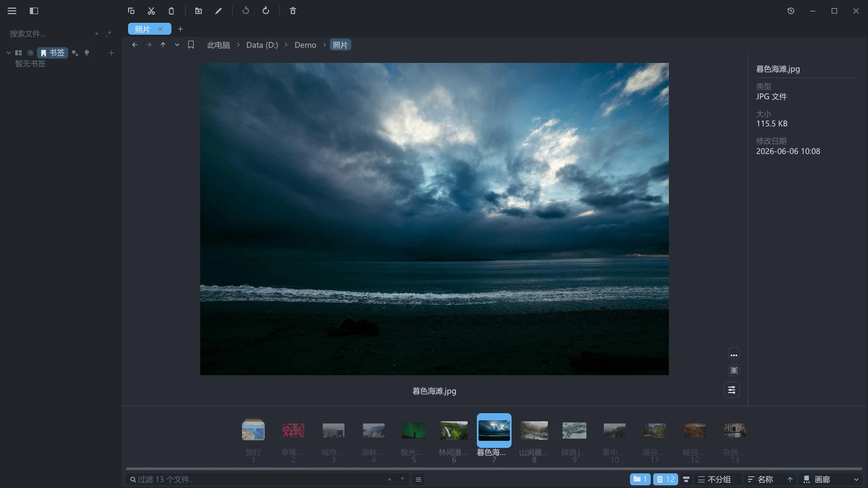The width and height of the screenshot is (868, 488).
Task: Toggle the details panel list icon
Action: click(733, 370)
